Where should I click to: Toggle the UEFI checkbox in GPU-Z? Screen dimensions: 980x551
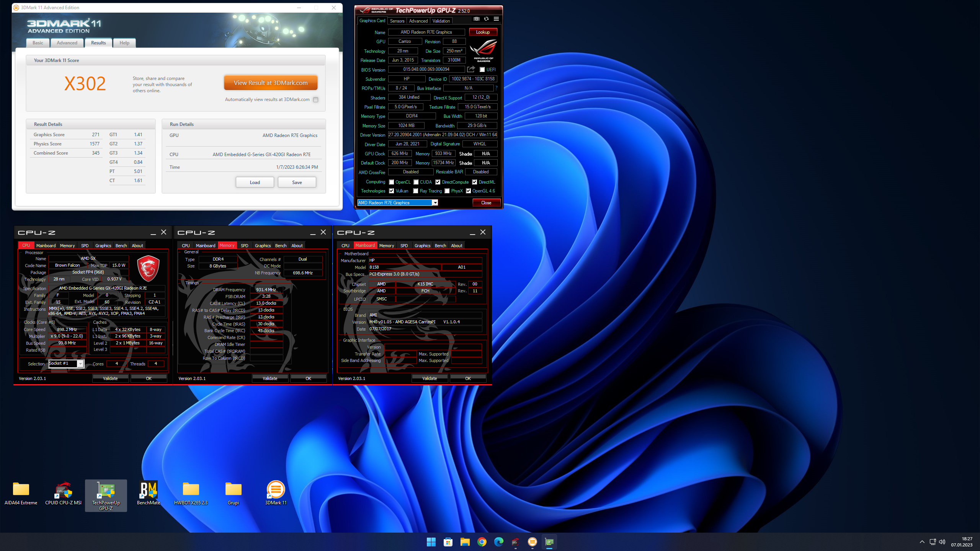(482, 70)
